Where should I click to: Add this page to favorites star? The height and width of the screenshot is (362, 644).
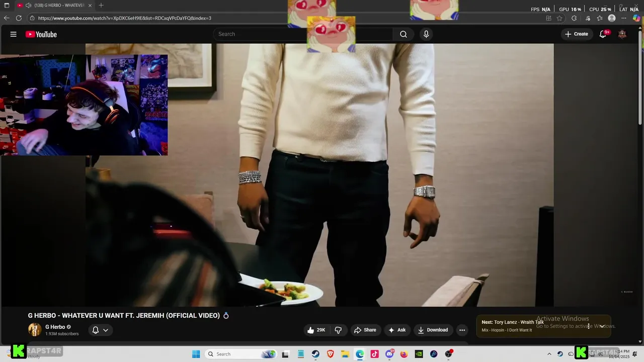click(x=559, y=18)
